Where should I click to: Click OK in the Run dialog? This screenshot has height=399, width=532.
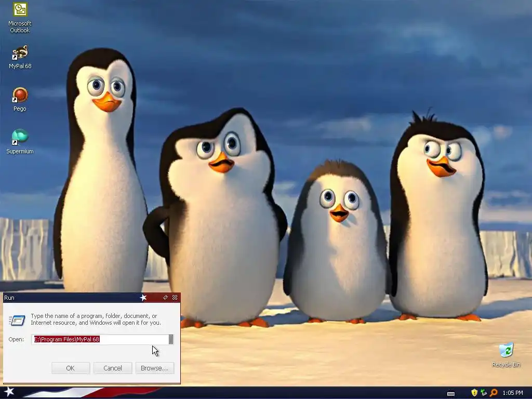[x=71, y=368]
